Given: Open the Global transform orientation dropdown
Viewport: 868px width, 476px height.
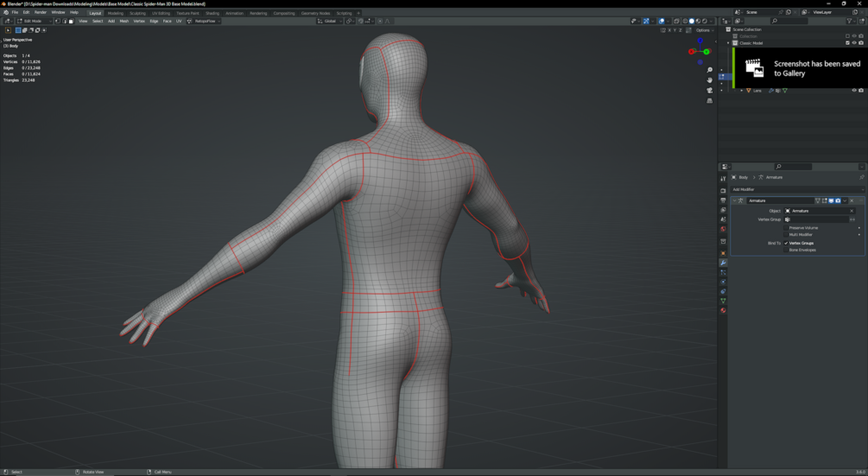Looking at the screenshot, I should (x=330, y=21).
